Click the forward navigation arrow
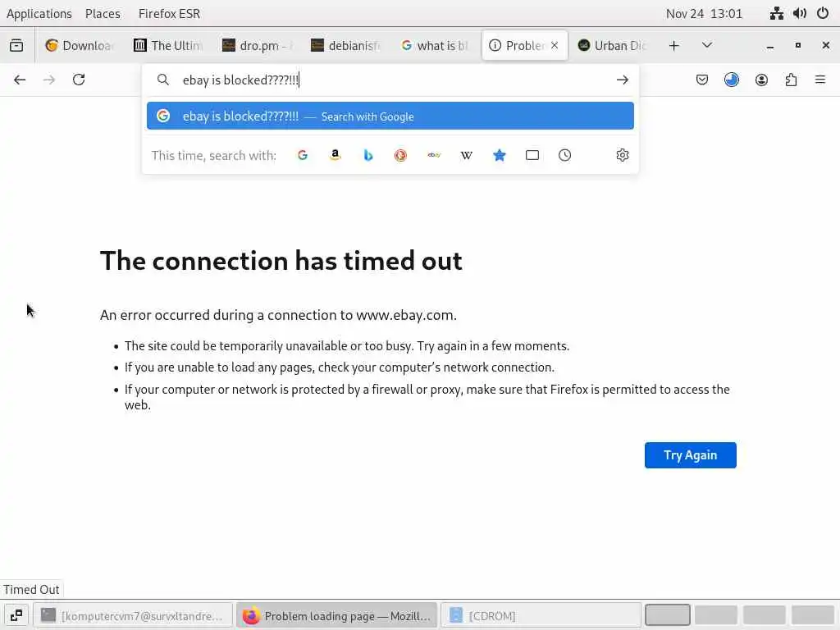This screenshot has width=840, height=630. click(49, 80)
